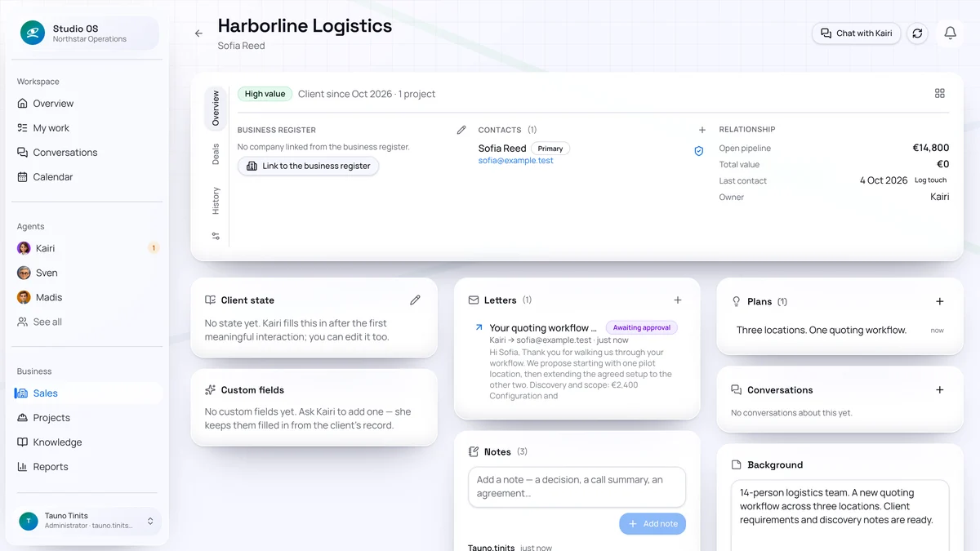980x551 pixels.
Task: Open the plan Three locations. One quoting workflow.
Action: (822, 331)
